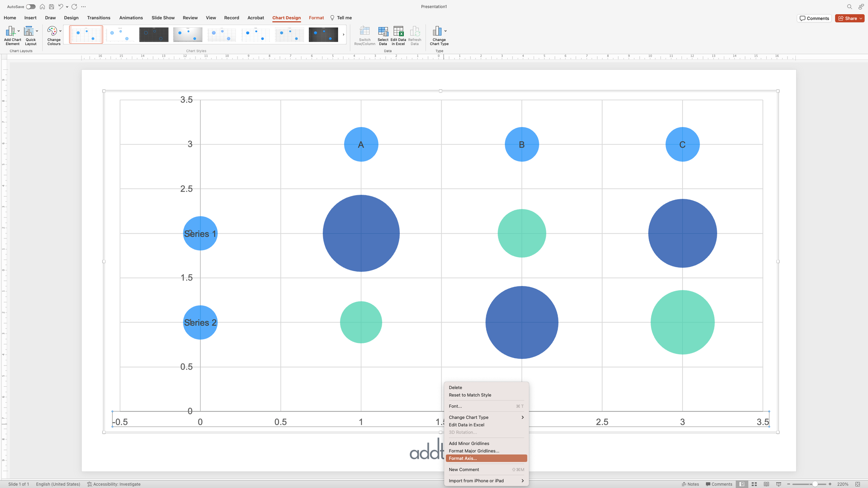The image size is (868, 488).
Task: Choose Add Minor Gridlines
Action: coord(486,443)
